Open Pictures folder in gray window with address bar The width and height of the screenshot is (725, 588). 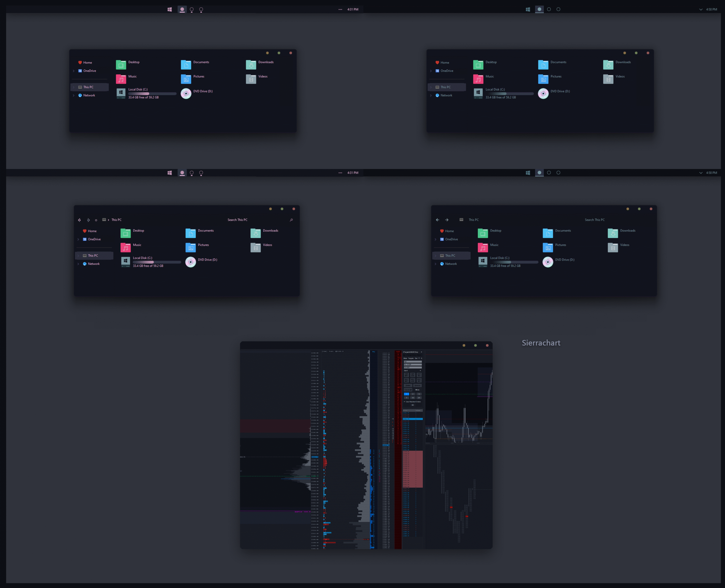point(548,247)
